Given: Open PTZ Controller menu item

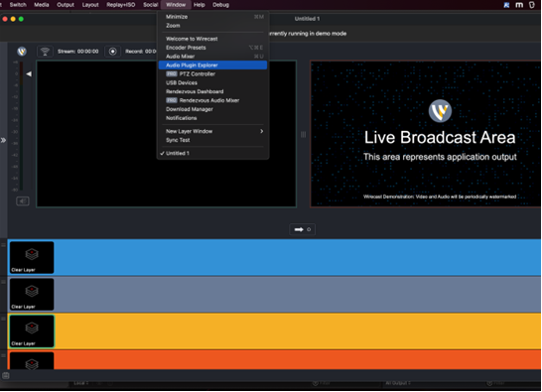Looking at the screenshot, I should click(212, 74).
